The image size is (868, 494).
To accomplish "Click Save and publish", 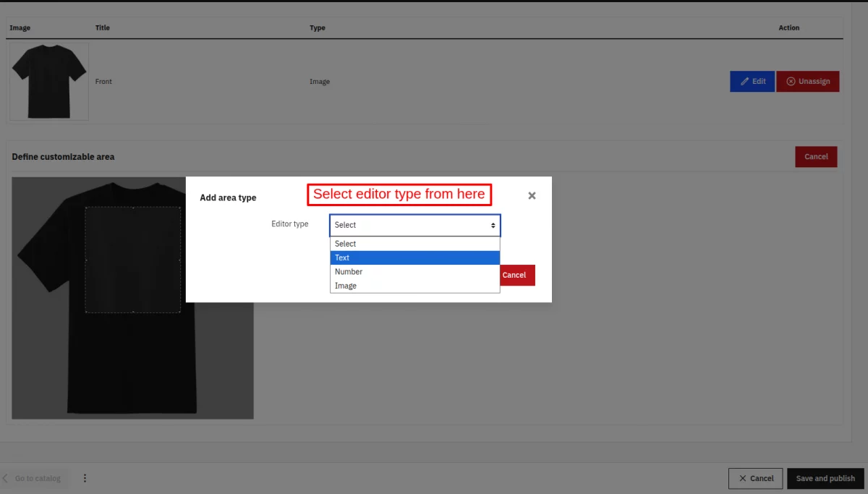I will coord(825,478).
